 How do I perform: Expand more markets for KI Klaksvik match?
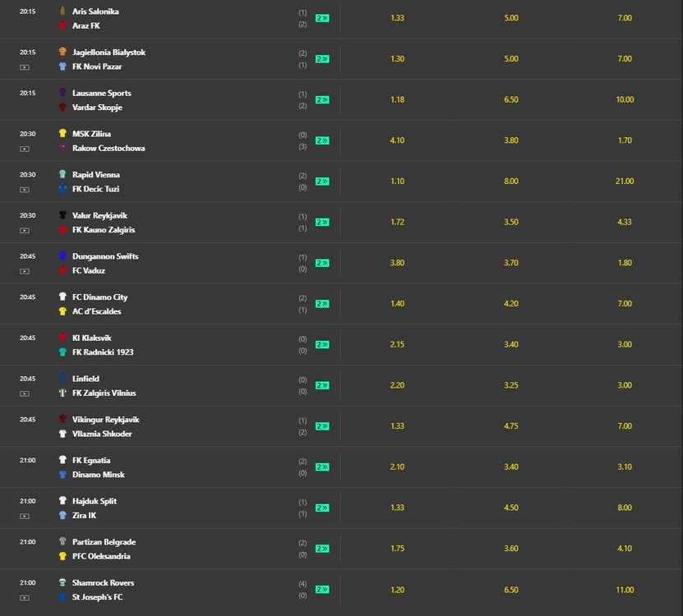(322, 345)
